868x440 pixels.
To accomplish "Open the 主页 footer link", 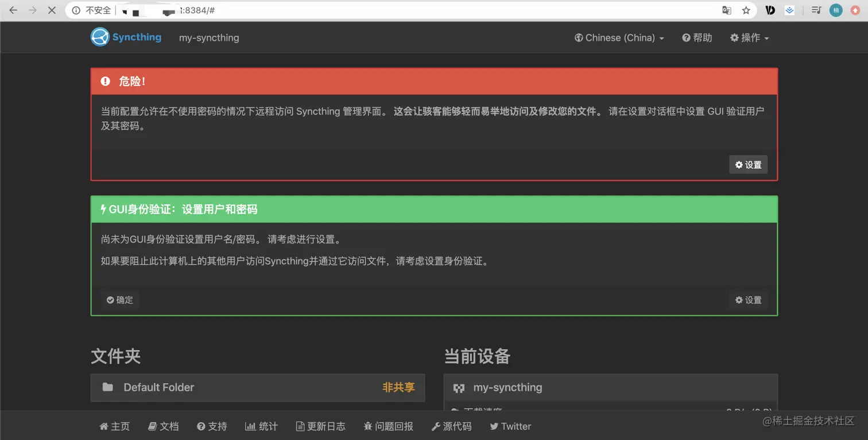I will [114, 426].
